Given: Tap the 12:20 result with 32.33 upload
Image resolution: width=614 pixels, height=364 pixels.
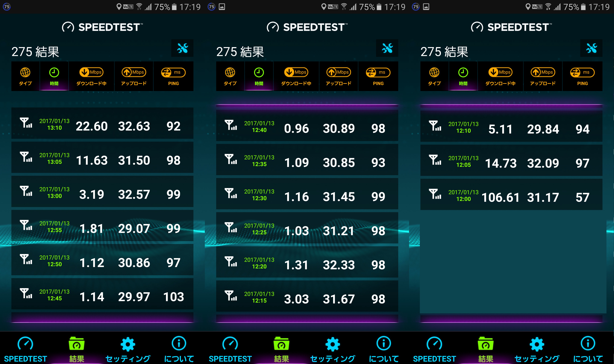Looking at the screenshot, I should (x=307, y=262).
